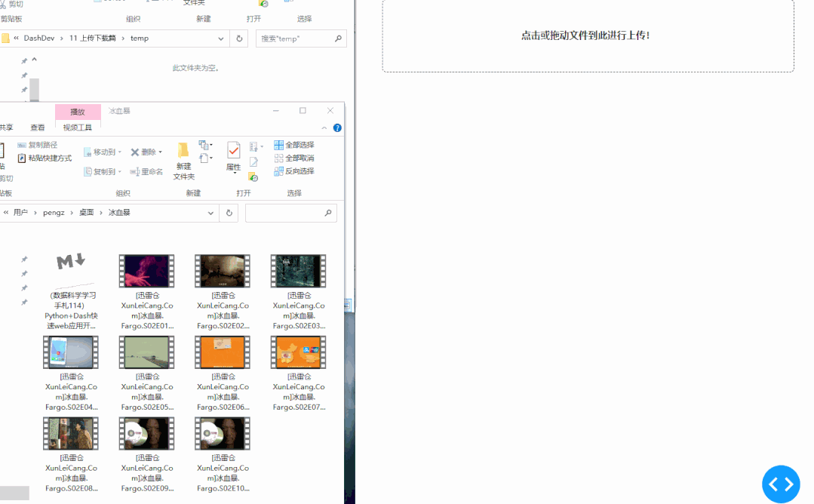Select the Fargo.S02E05 video file
Image resolution: width=814 pixels, height=504 pixels.
[x=147, y=373]
